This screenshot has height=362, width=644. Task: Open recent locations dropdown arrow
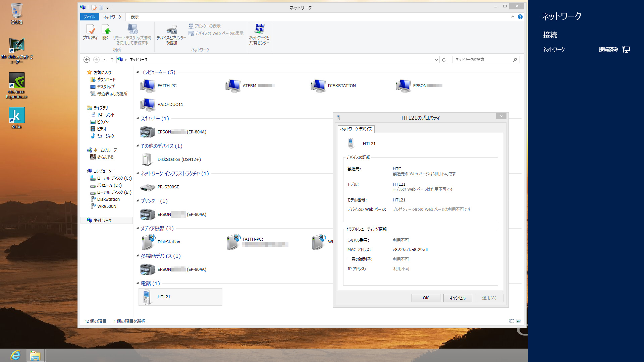point(104,60)
